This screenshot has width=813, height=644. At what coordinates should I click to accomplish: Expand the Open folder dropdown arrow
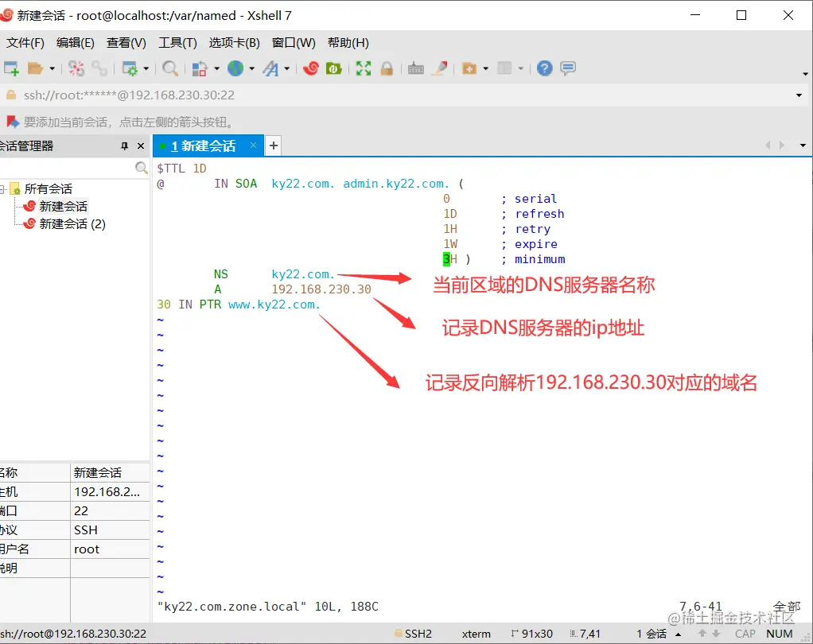52,68
